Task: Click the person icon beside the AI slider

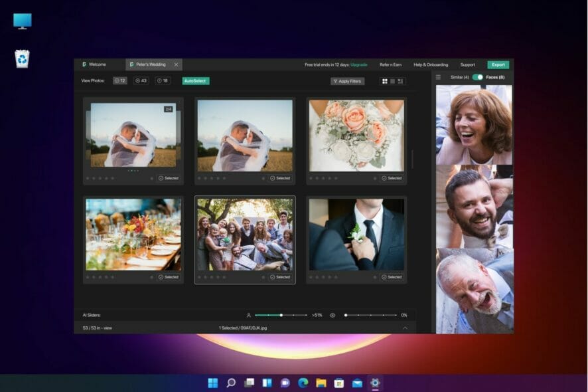Action: [249, 315]
